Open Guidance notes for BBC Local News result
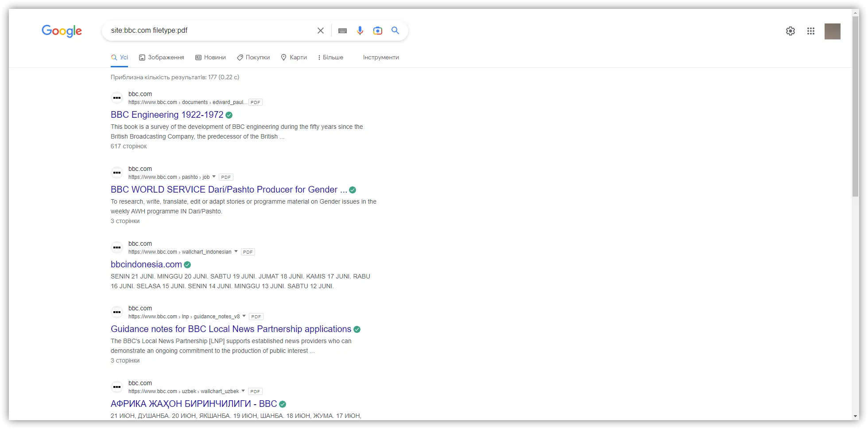Screen dimensions: 868x429 tap(231, 329)
